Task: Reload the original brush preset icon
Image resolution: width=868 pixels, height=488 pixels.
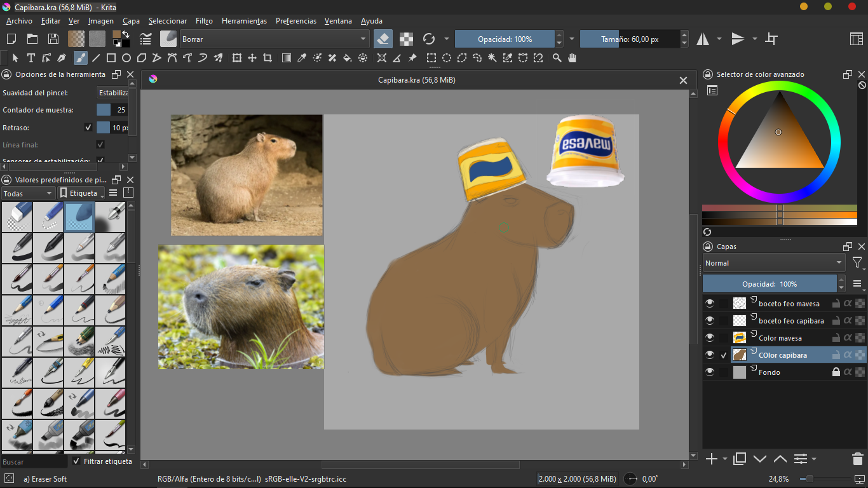Action: [429, 39]
